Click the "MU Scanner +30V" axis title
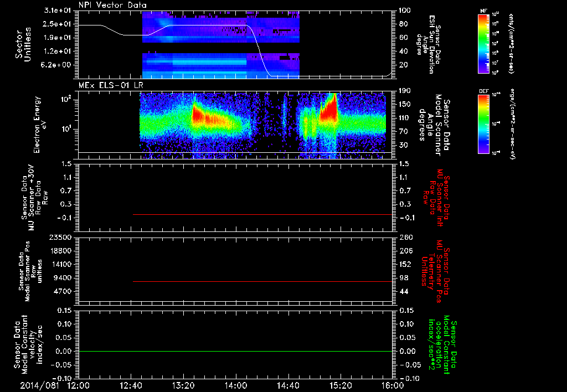The height and width of the screenshot is (392, 567). 35,198
